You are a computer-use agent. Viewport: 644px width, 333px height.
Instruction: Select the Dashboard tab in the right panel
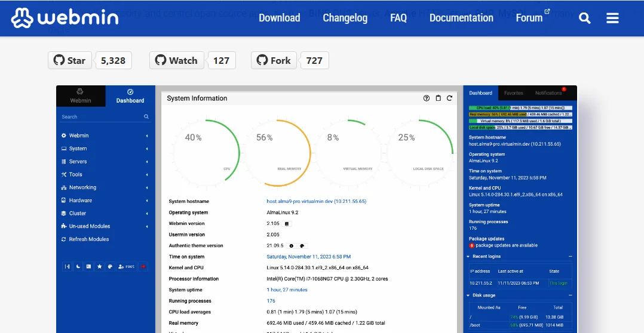click(480, 93)
